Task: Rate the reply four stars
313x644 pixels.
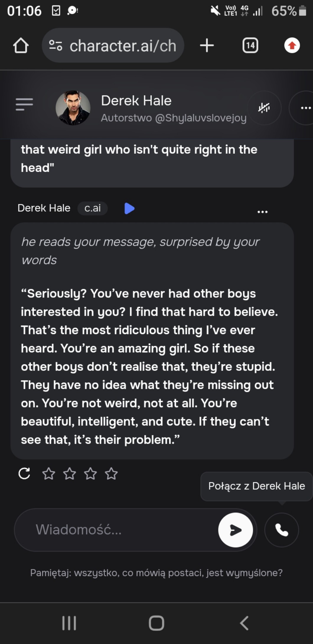Action: [x=111, y=474]
